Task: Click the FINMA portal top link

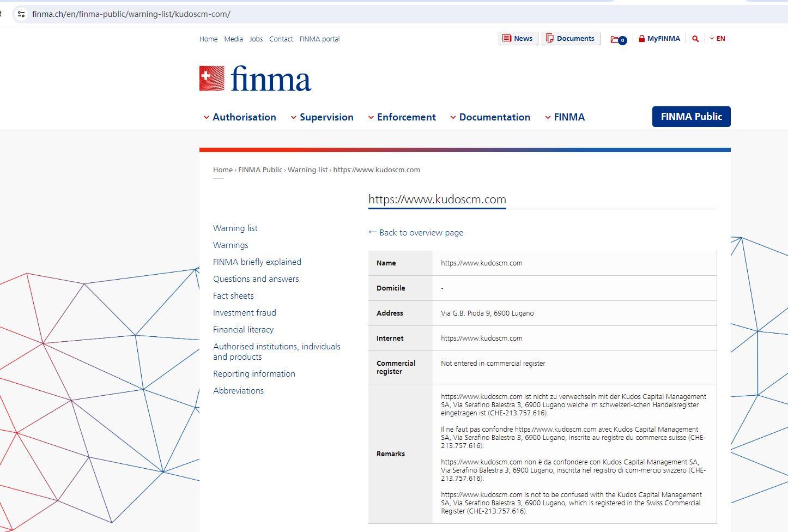Action: pyautogui.click(x=319, y=39)
